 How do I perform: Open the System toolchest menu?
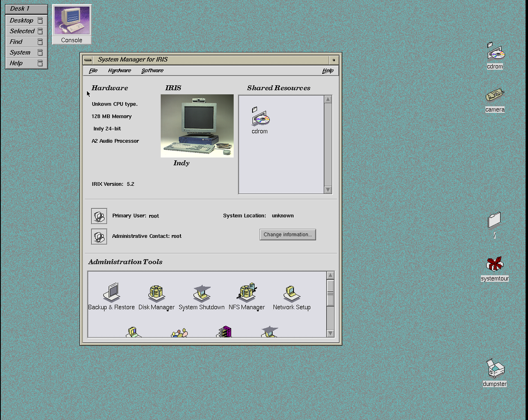[26, 52]
